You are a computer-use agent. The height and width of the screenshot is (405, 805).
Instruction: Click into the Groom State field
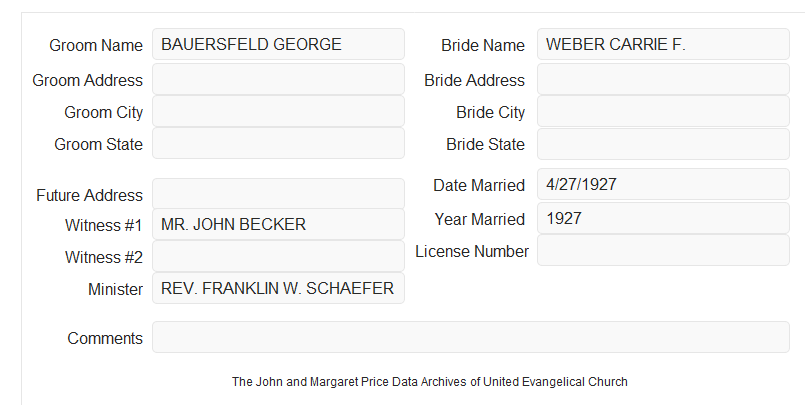(x=278, y=143)
